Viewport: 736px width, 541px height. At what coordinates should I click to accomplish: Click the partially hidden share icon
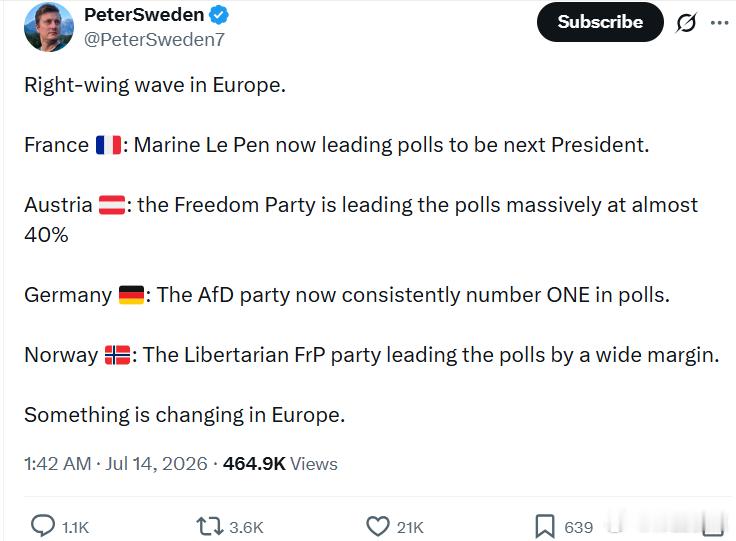713,526
